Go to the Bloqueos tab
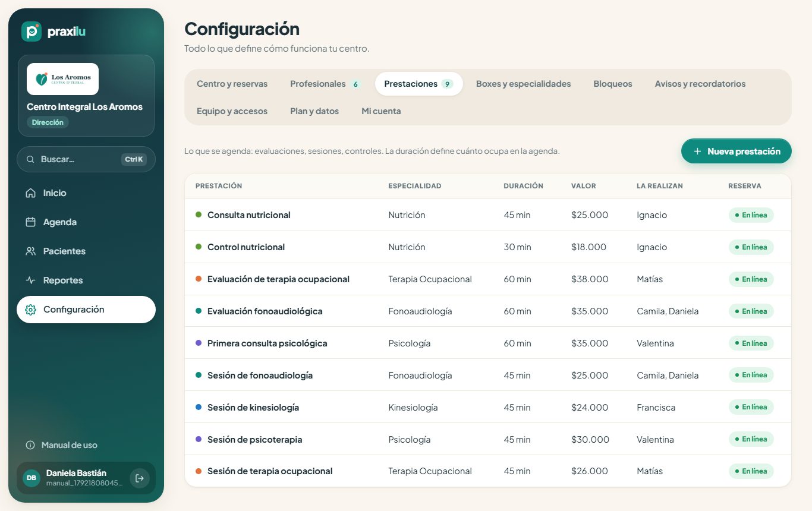812x511 pixels. pos(613,84)
